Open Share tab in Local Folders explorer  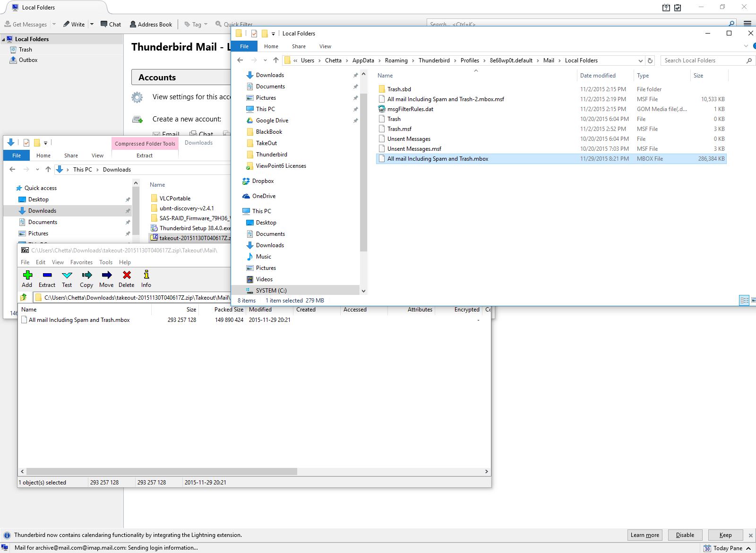point(299,46)
